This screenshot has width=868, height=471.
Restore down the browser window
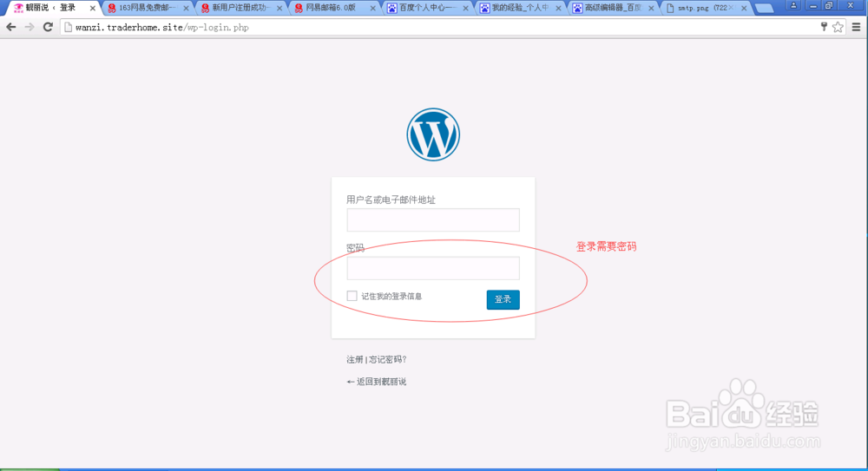click(829, 5)
